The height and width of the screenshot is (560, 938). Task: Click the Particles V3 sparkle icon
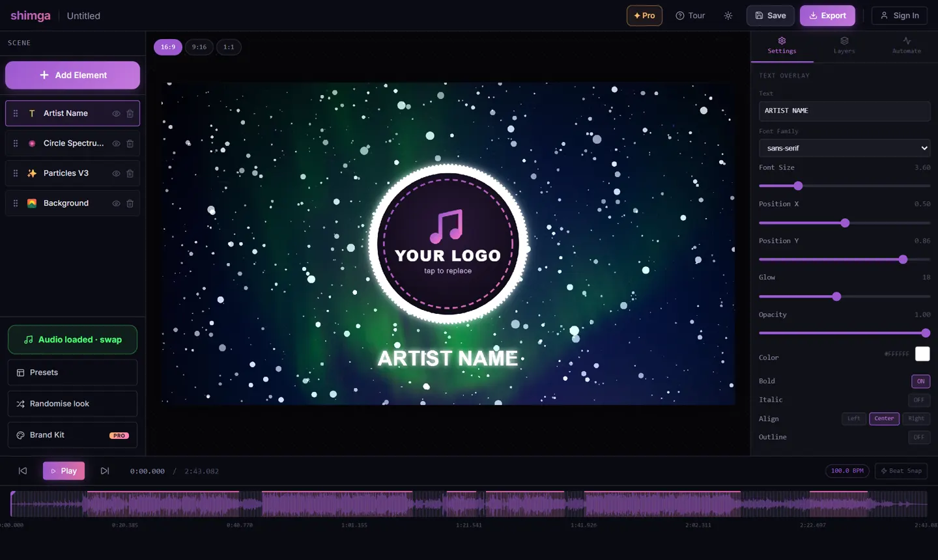click(x=32, y=173)
